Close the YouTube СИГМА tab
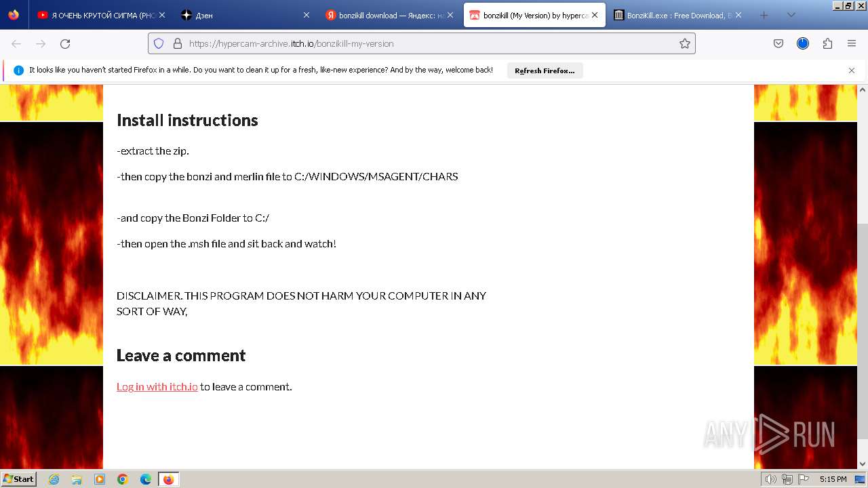The width and height of the screenshot is (868, 488). [161, 15]
